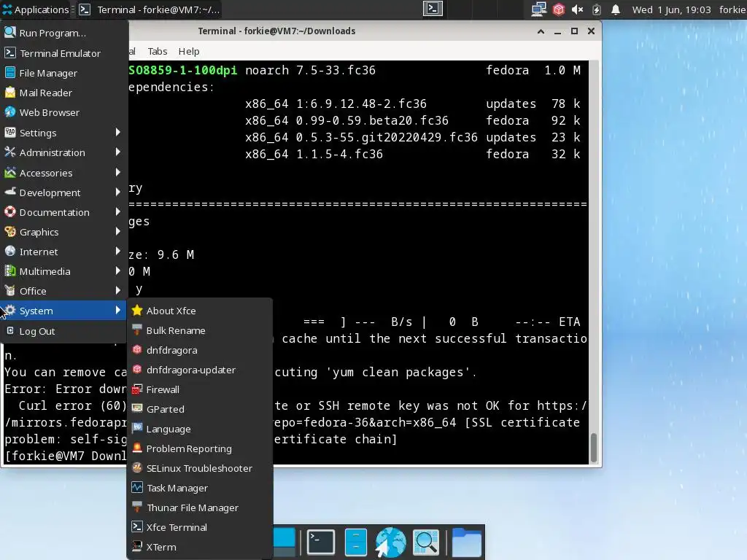Click the Graphics palette icon
This screenshot has height=560, width=747.
10,231
